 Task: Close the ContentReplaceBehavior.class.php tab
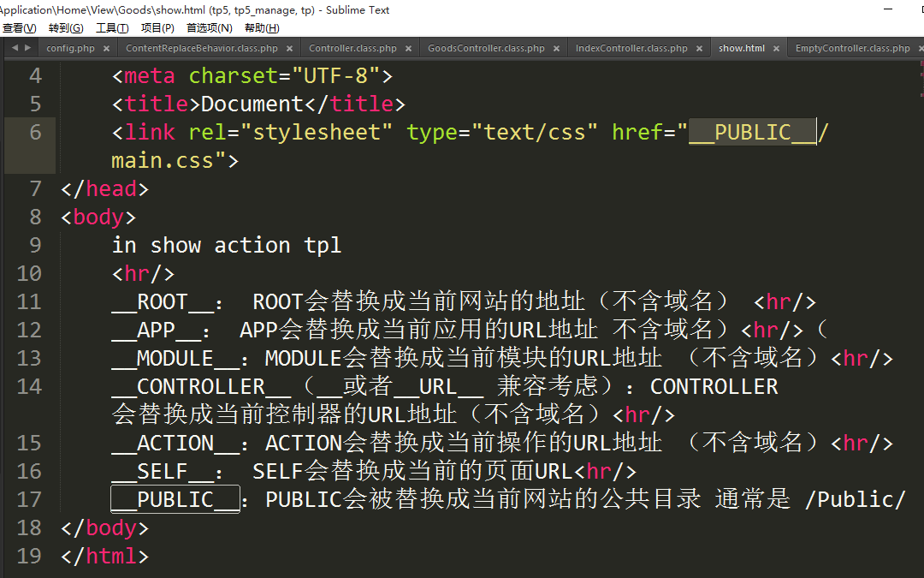pos(290,49)
